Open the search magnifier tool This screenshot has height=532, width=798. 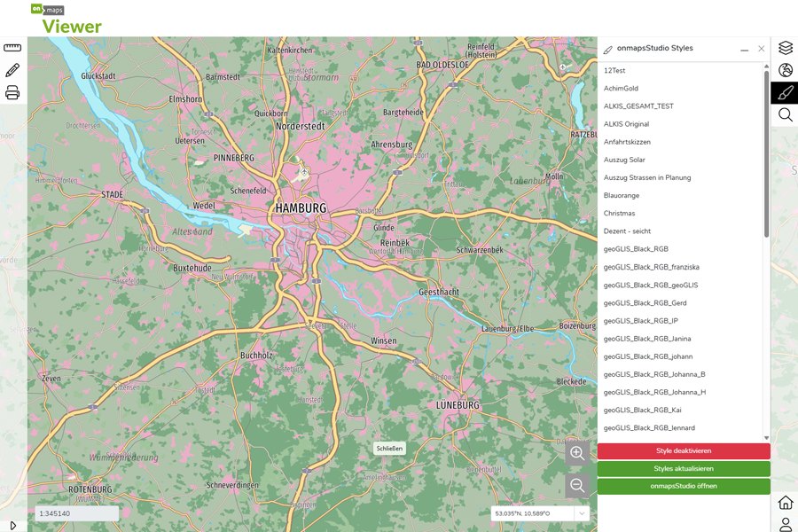[785, 115]
